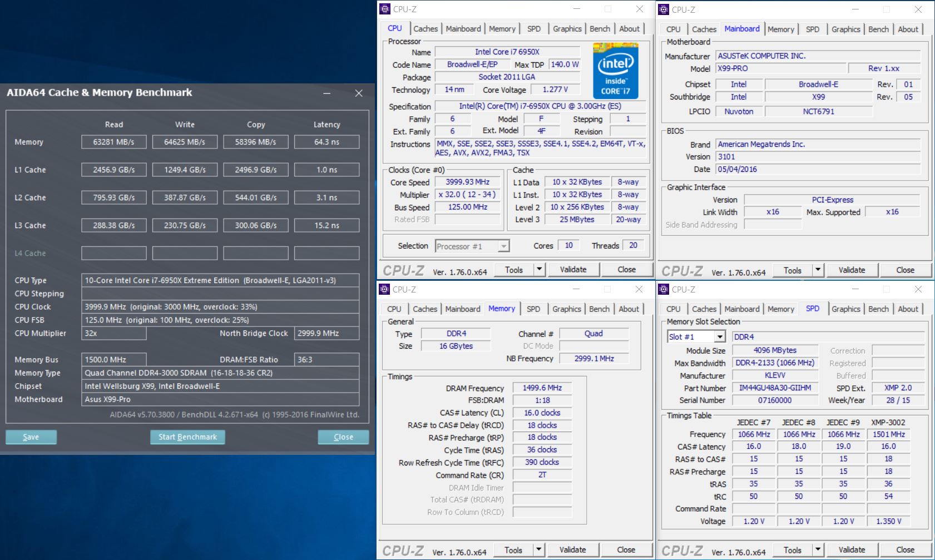
Task: Click Core Speed value 3999.93 MHz
Action: (x=468, y=182)
